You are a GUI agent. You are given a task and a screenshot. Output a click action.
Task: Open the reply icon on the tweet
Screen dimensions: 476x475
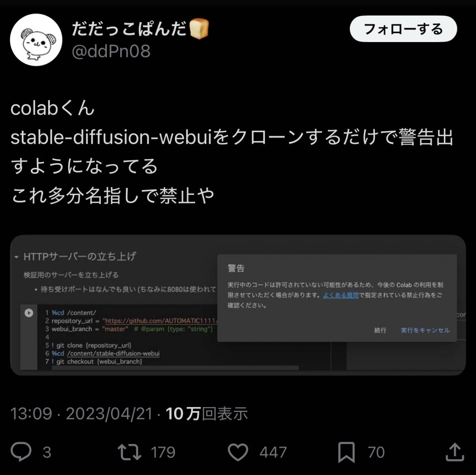21,452
